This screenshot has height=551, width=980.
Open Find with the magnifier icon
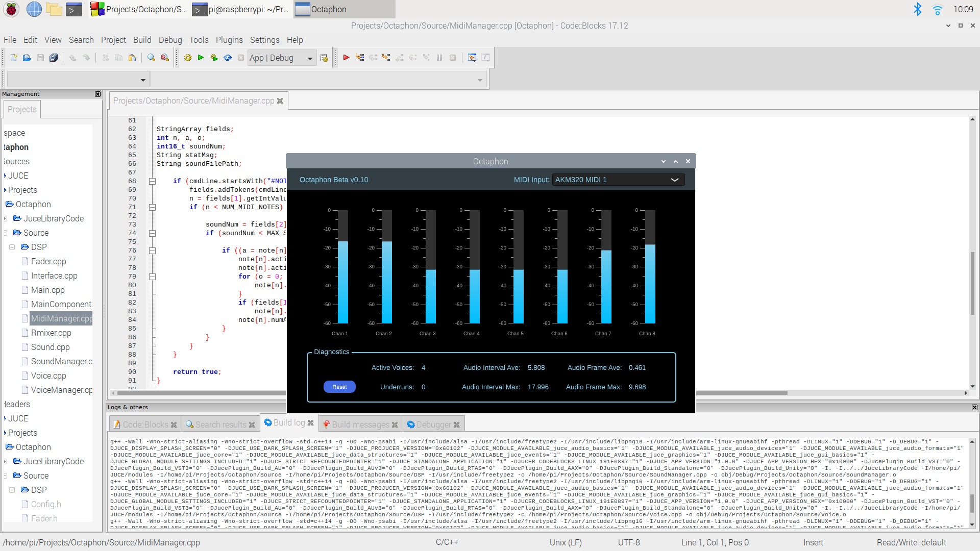click(x=152, y=58)
